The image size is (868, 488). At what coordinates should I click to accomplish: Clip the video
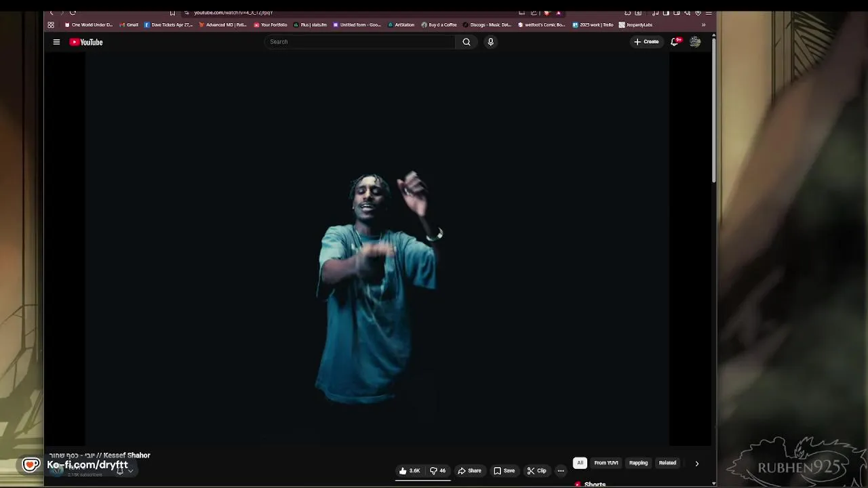coord(536,470)
